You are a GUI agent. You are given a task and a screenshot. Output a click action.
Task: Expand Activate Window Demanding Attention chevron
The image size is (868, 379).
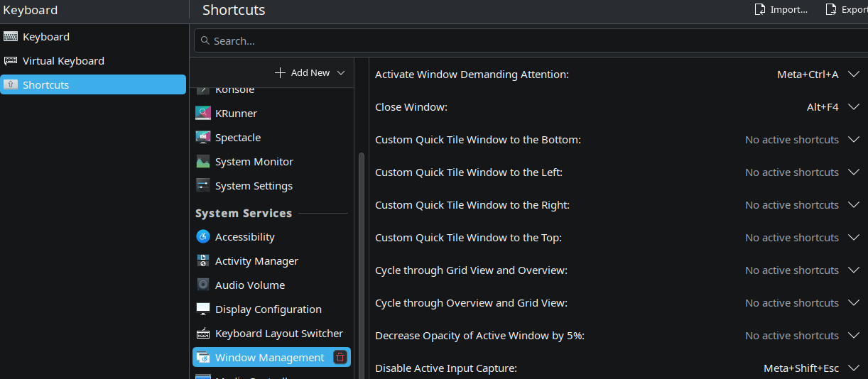tap(854, 75)
